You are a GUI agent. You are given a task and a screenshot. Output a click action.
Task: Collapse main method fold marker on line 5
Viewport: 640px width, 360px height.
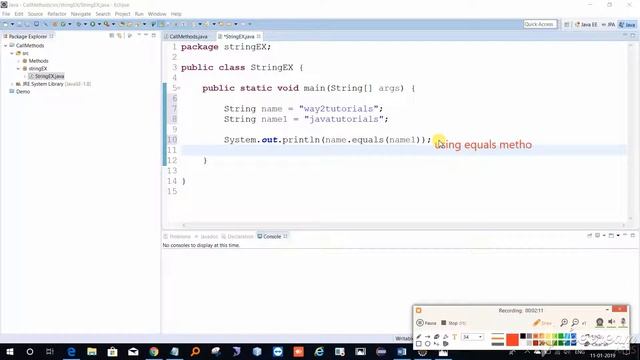coord(179,88)
